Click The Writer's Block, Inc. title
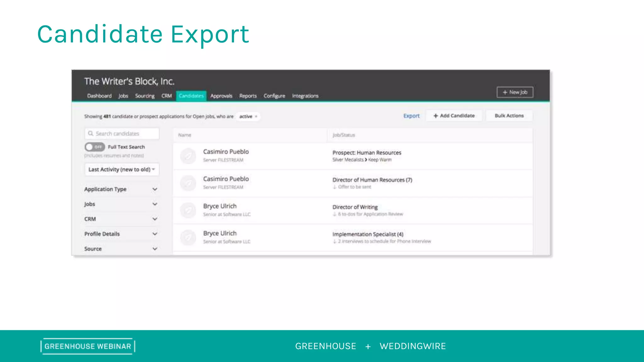644x362 pixels. click(129, 81)
